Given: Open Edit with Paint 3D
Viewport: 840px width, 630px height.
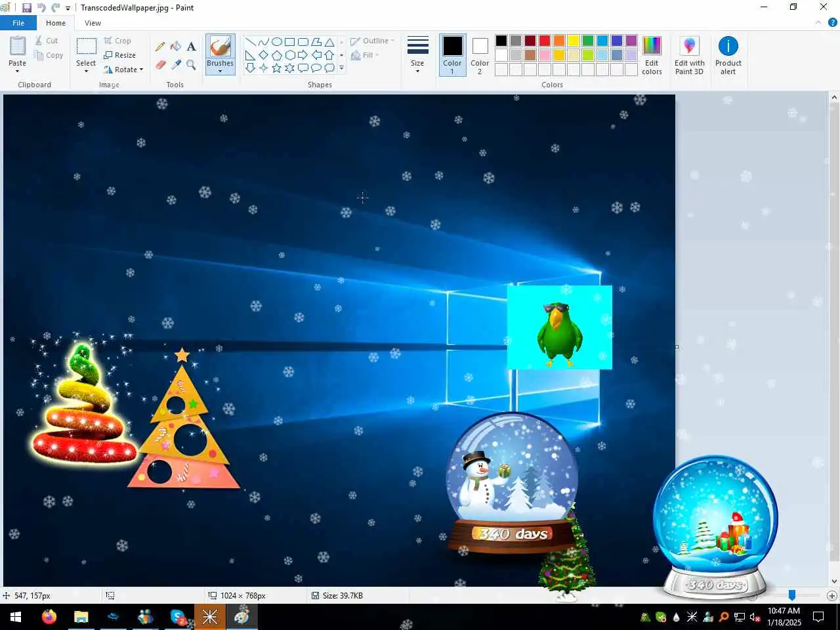Looking at the screenshot, I should point(689,55).
